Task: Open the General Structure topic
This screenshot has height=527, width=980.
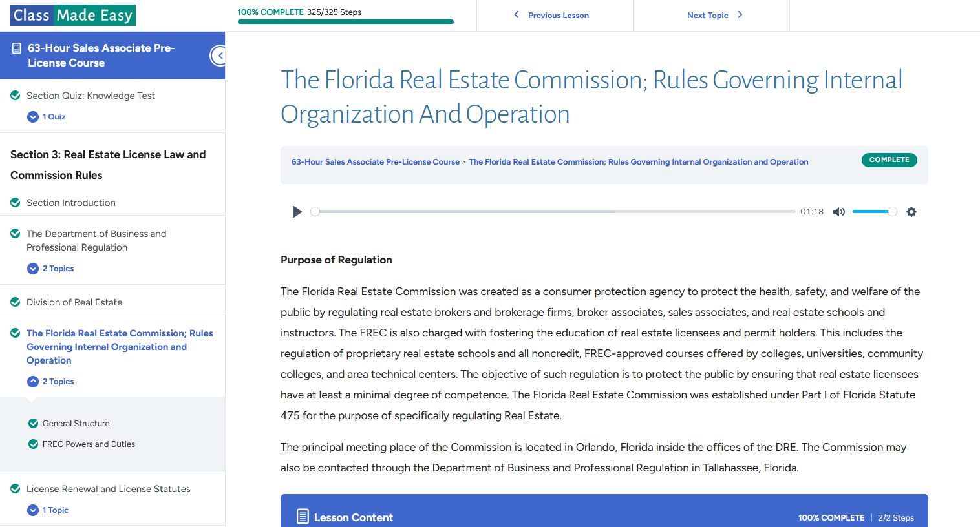Action: tap(76, 424)
